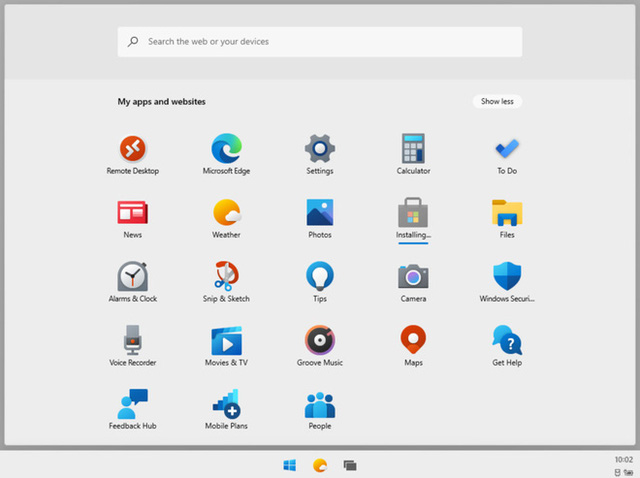Click the Store app that is installing
This screenshot has width=640, height=478.
pyautogui.click(x=413, y=214)
